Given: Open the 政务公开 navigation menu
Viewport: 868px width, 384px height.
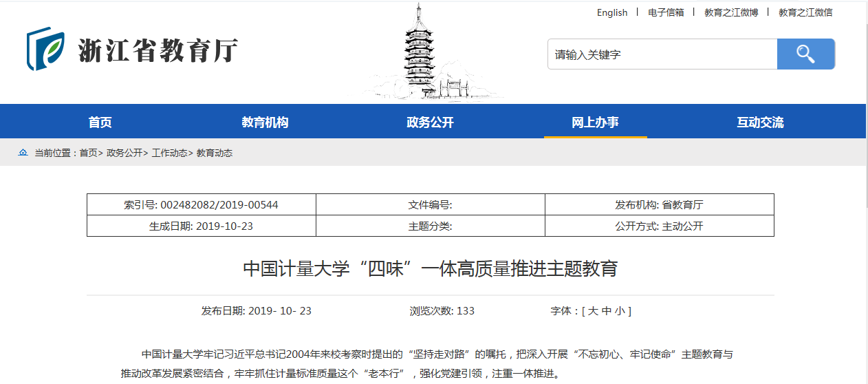Looking at the screenshot, I should click(430, 122).
